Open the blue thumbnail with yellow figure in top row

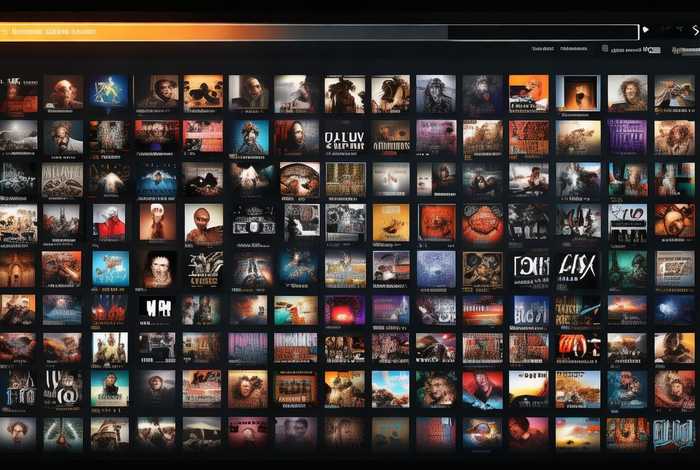(109, 93)
